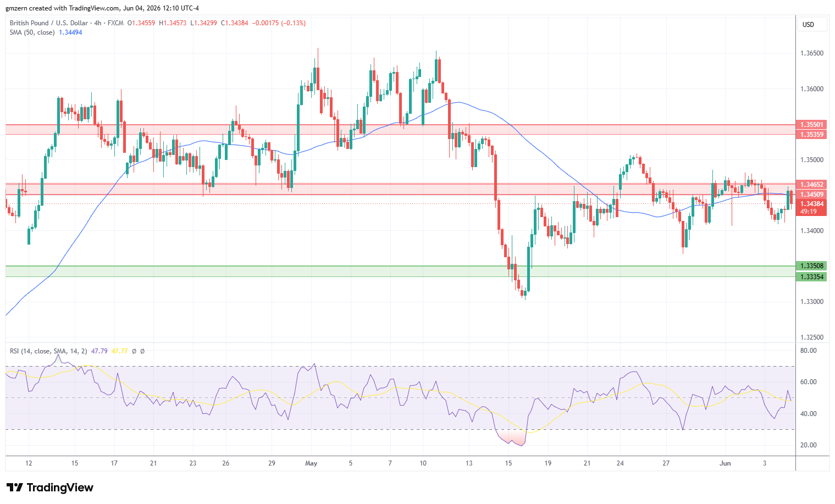Click the 20.00 level on the RSI axis
This screenshot has height=504, width=835.
click(x=809, y=445)
